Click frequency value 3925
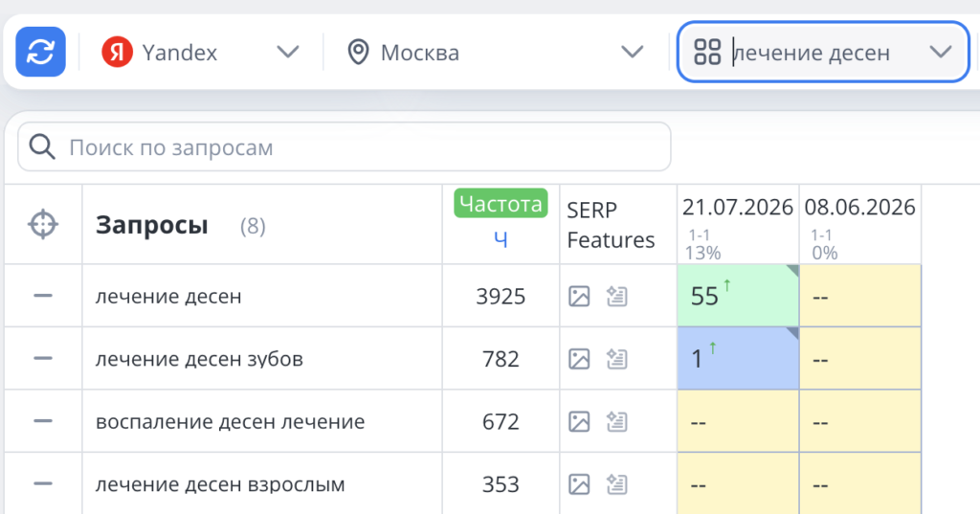This screenshot has height=514, width=980. [501, 296]
